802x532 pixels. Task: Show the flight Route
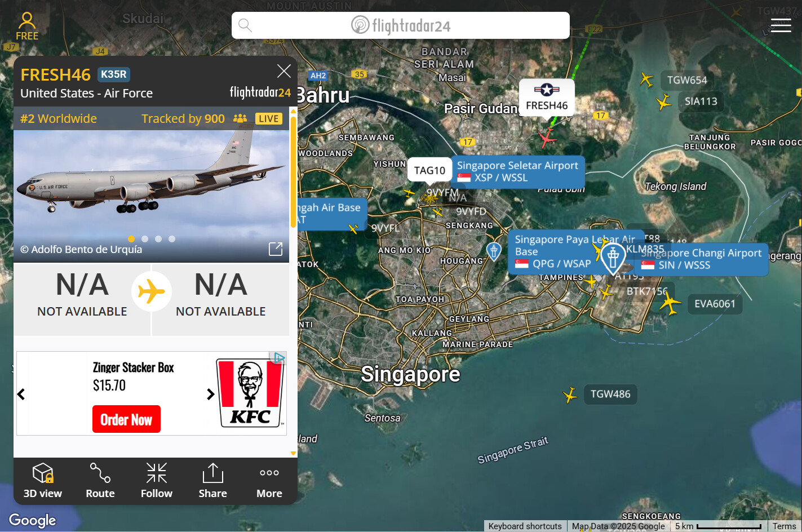click(x=100, y=481)
